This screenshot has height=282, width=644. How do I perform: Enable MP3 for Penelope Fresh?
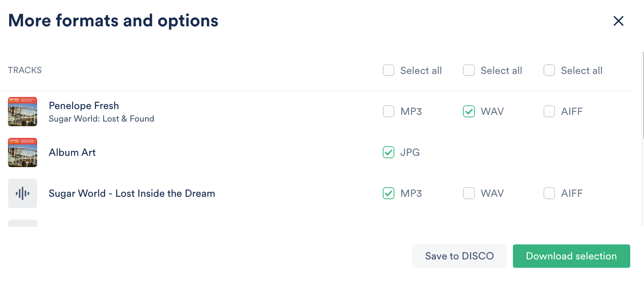pos(389,112)
